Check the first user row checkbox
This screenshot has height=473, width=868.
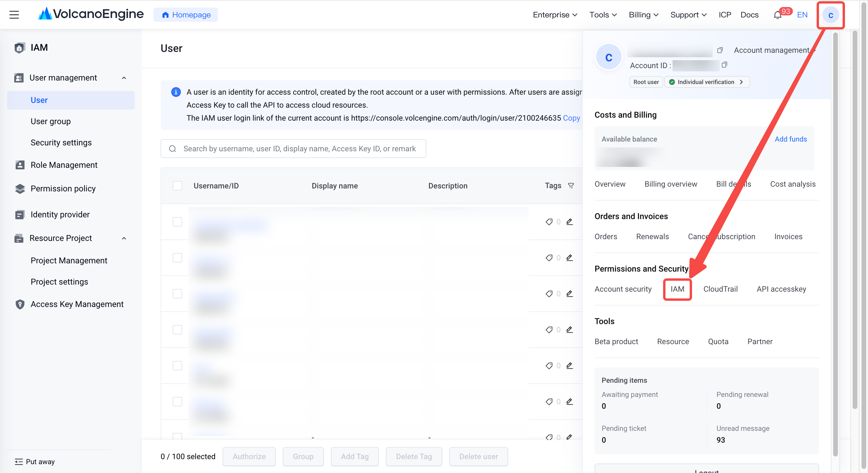point(177,221)
